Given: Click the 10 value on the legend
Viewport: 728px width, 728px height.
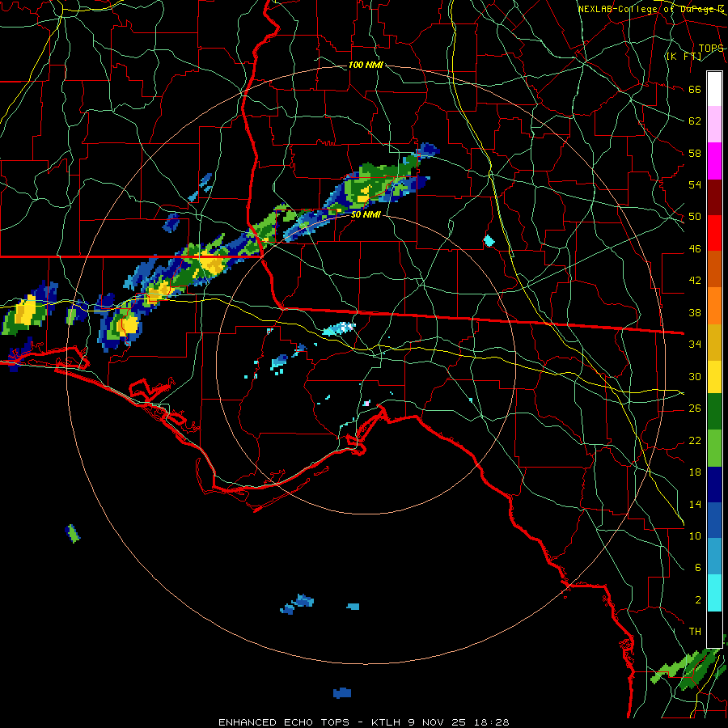Looking at the screenshot, I should (695, 535).
